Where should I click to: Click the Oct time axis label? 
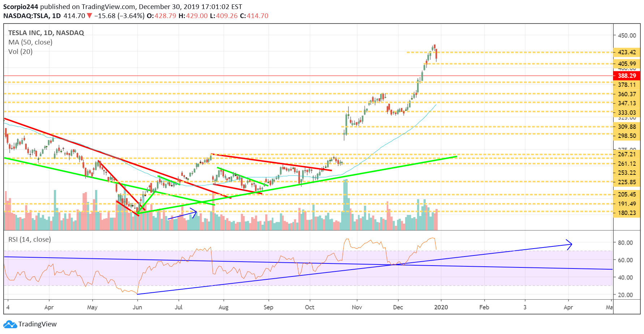[x=310, y=308]
